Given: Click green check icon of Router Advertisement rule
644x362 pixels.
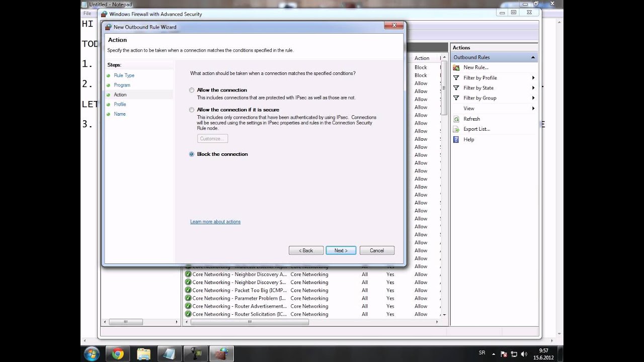Looking at the screenshot, I should [x=188, y=306].
